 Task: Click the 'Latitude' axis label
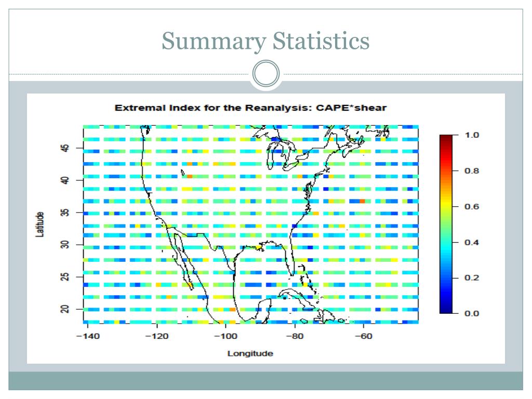[x=39, y=224]
